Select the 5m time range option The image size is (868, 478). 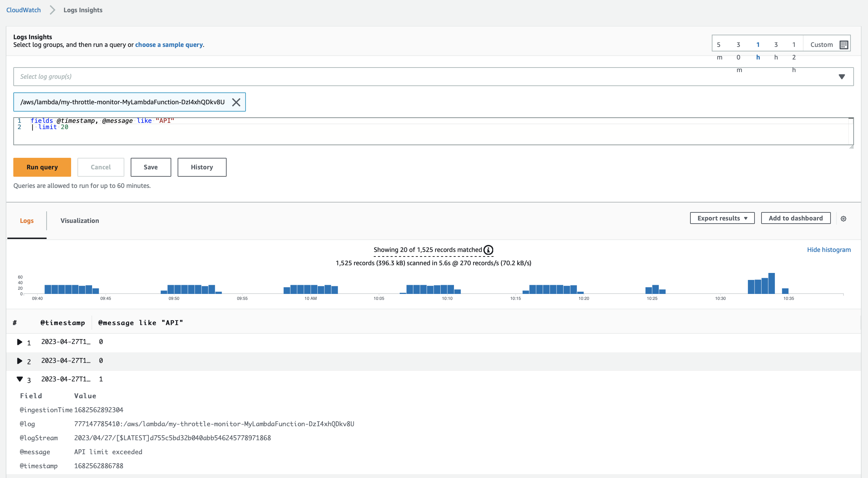tap(719, 51)
